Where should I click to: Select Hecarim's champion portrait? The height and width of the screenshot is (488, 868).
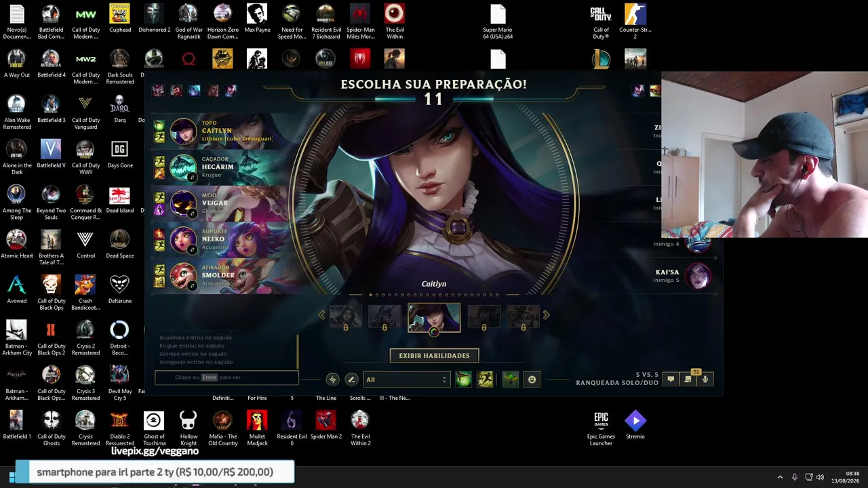pyautogui.click(x=182, y=167)
